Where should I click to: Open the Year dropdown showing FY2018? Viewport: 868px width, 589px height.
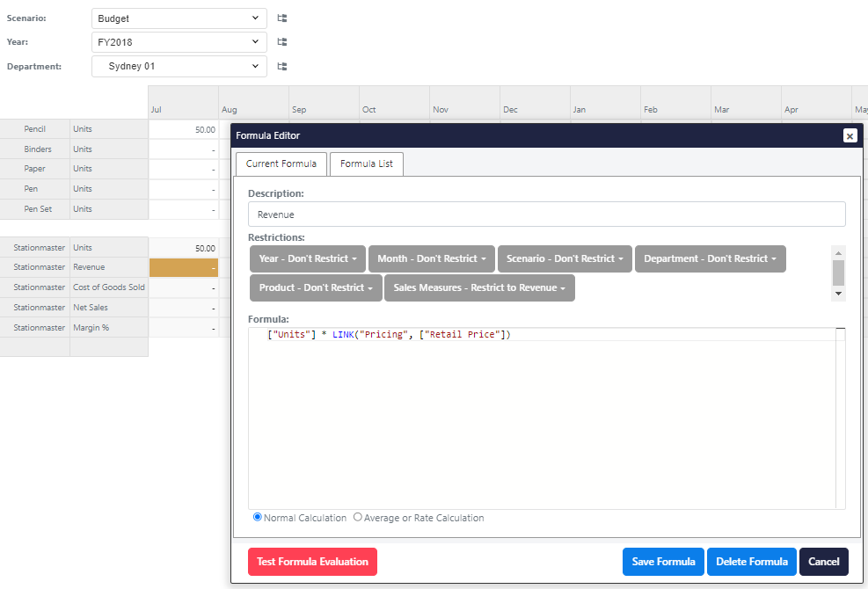(x=179, y=41)
